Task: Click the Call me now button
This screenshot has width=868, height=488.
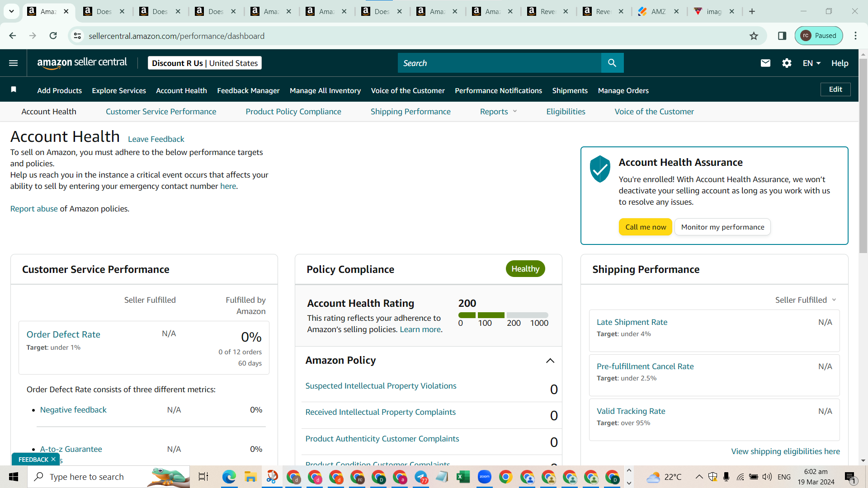Action: point(646,227)
